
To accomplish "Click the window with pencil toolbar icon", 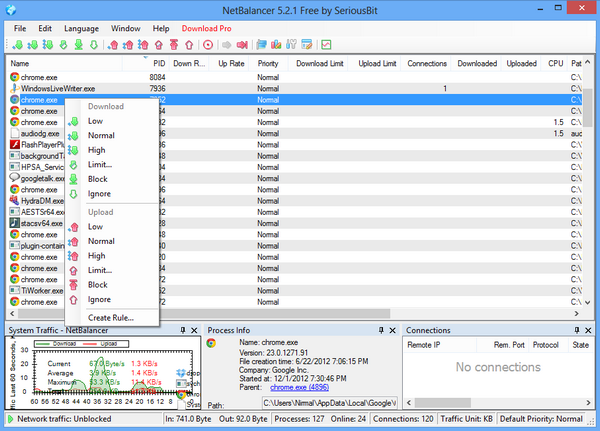I will coord(307,45).
